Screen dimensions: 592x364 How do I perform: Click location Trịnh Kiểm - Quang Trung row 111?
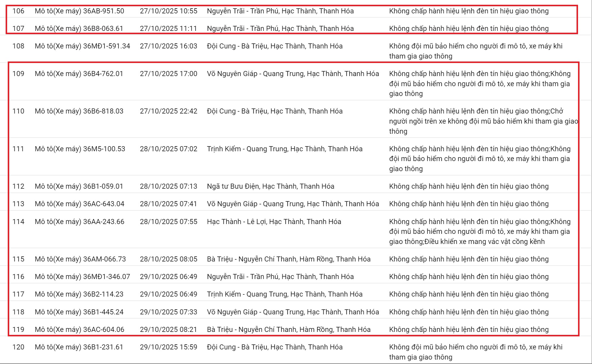(284, 149)
